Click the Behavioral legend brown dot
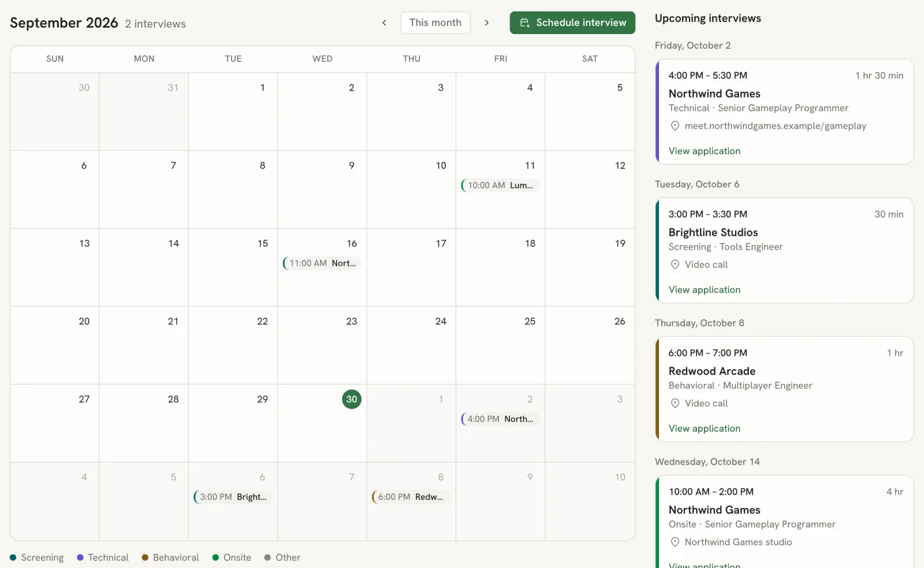 point(145,558)
